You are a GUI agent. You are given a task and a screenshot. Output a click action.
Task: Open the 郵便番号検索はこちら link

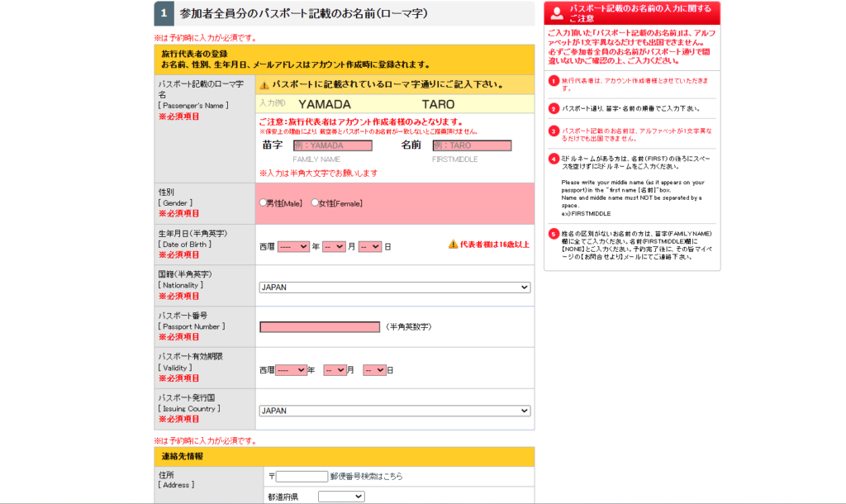tap(366, 477)
